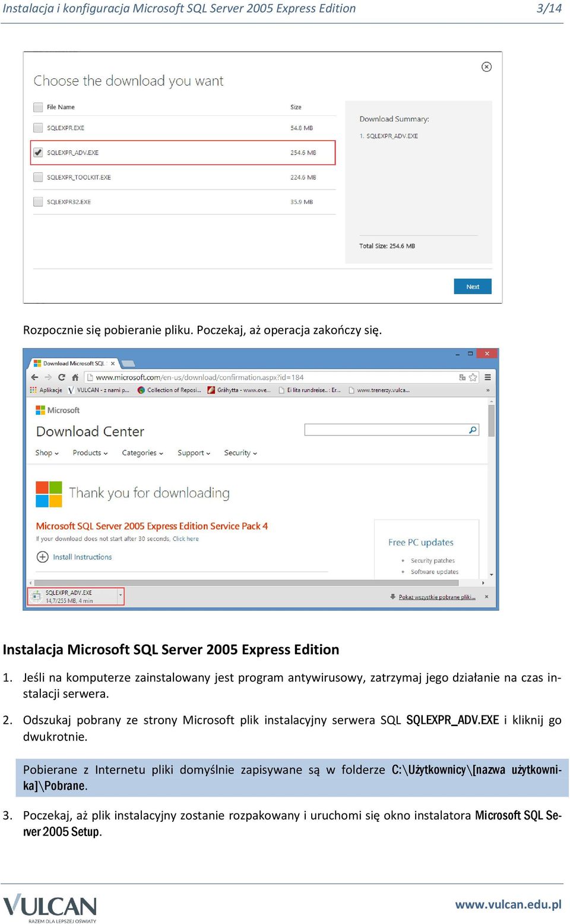The height and width of the screenshot is (924, 570).
Task: Click the vertical scrollbar thumb in browser
Action: 492,421
